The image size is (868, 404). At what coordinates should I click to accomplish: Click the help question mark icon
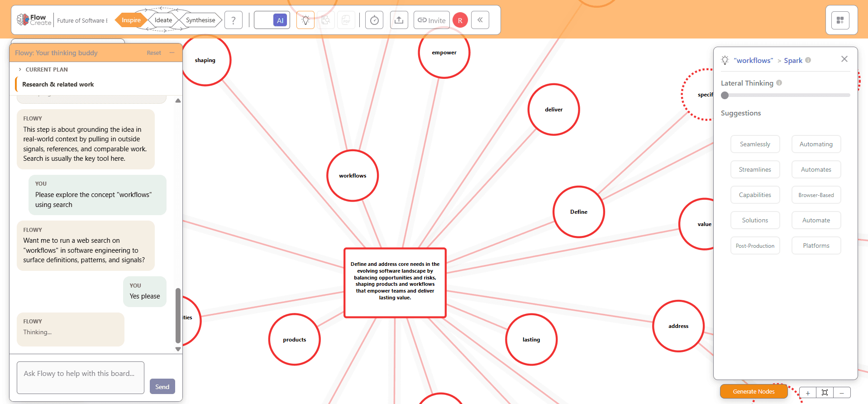[234, 20]
